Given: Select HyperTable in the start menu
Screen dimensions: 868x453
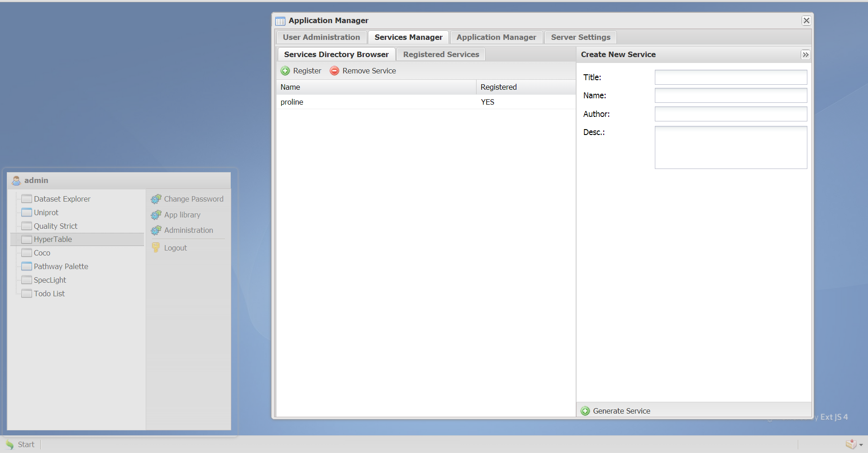Looking at the screenshot, I should pos(52,239).
